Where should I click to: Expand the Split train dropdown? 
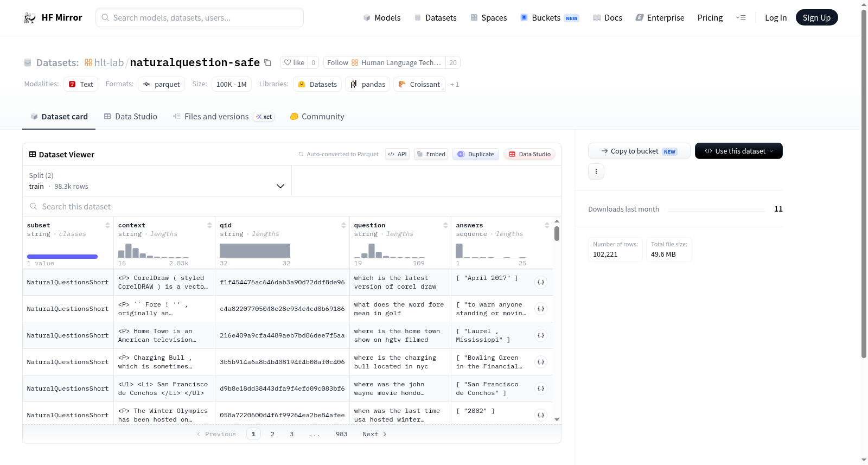pyautogui.click(x=157, y=181)
